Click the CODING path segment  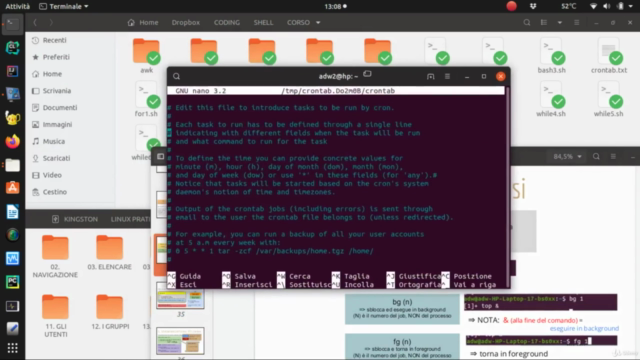click(227, 22)
